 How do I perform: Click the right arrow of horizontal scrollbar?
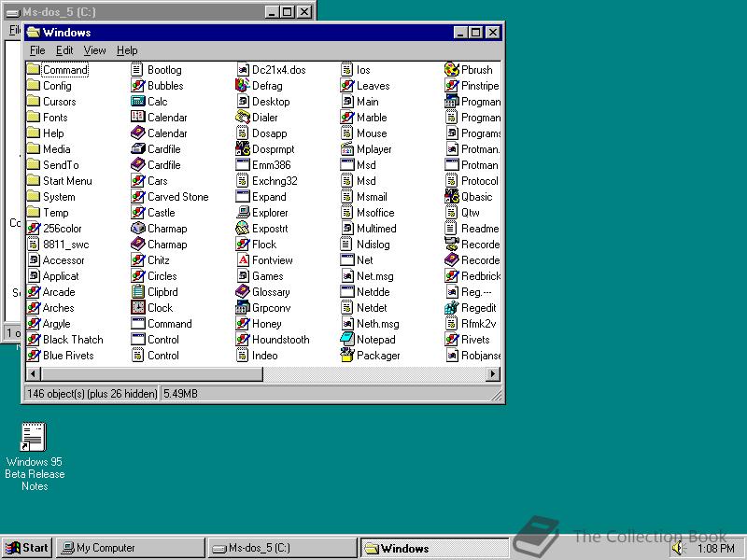click(x=493, y=374)
